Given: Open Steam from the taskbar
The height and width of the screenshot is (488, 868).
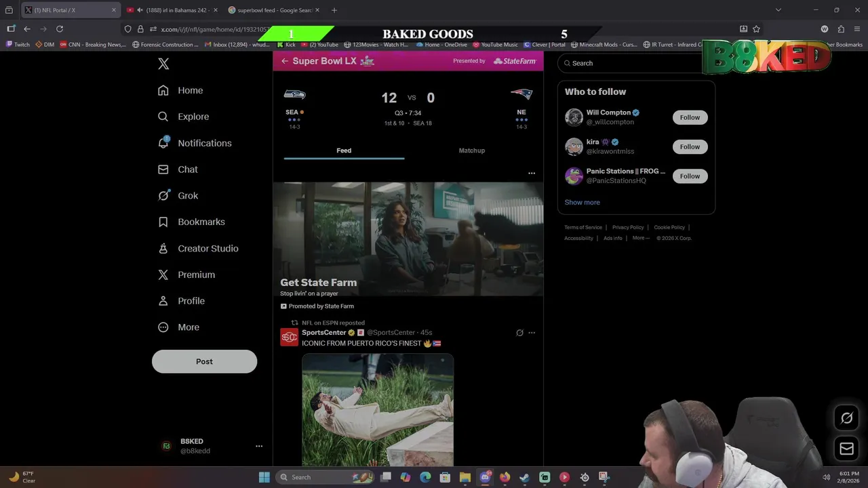Looking at the screenshot, I should click(524, 477).
